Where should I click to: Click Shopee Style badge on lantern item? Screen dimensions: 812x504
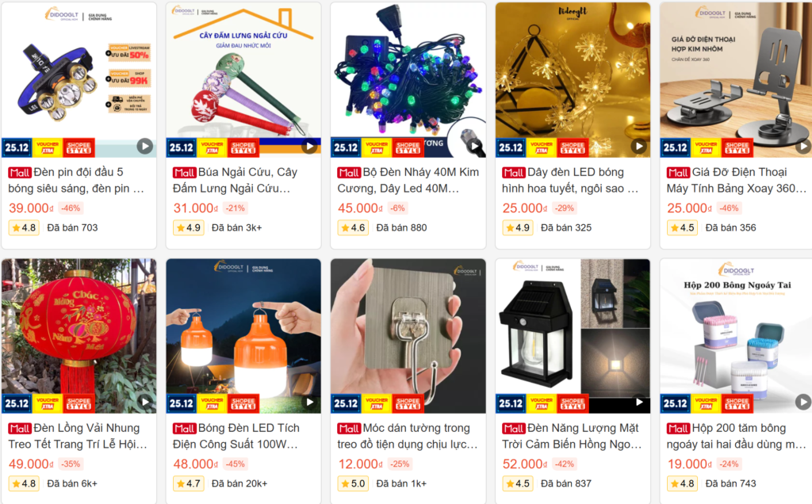pos(79,403)
